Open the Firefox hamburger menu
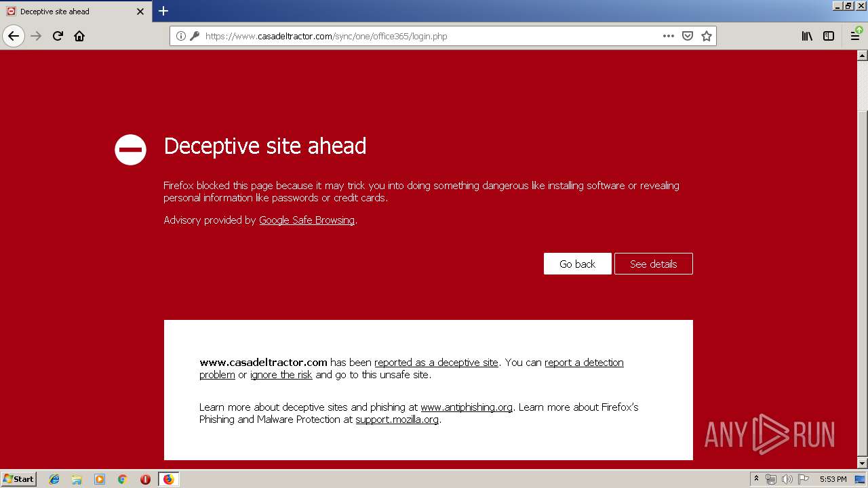 click(856, 36)
